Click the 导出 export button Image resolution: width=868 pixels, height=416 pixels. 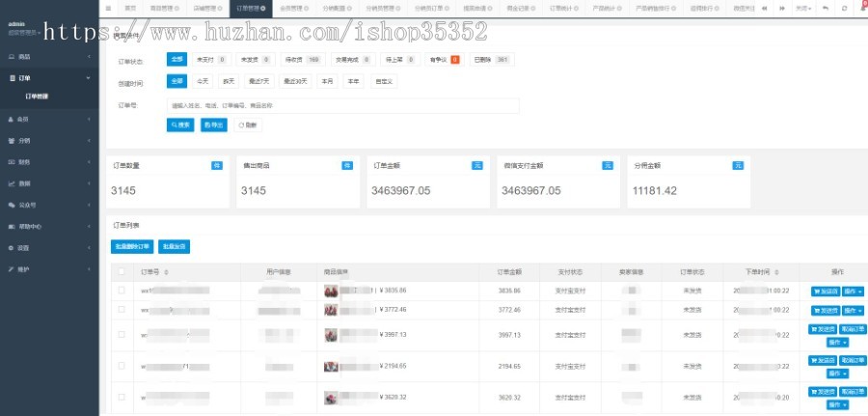[214, 125]
